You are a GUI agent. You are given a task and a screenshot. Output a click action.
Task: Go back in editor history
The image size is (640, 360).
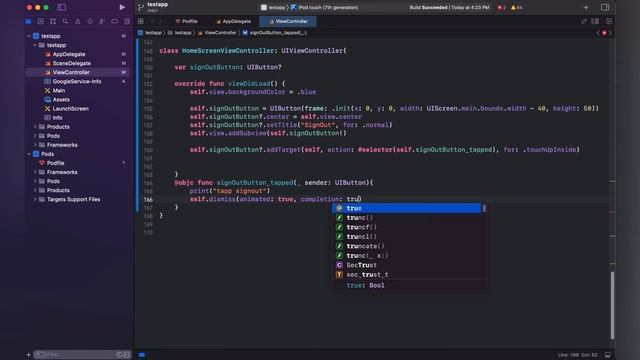click(x=152, y=21)
